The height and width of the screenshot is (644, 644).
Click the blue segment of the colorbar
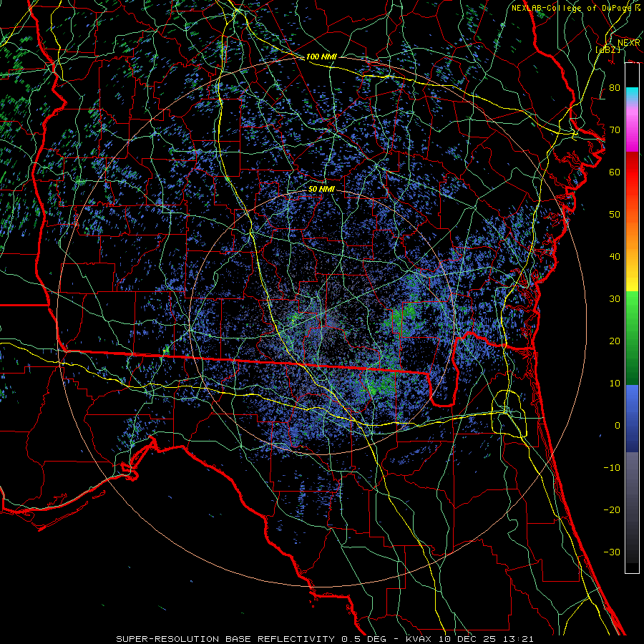[x=632, y=419]
